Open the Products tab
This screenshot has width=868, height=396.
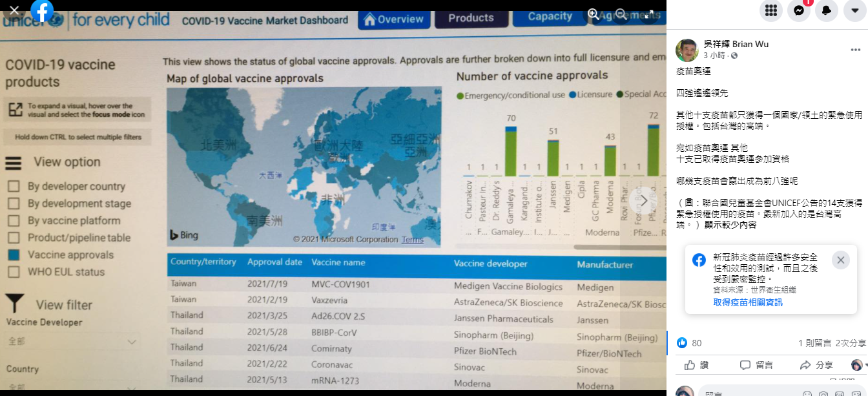pos(471,17)
